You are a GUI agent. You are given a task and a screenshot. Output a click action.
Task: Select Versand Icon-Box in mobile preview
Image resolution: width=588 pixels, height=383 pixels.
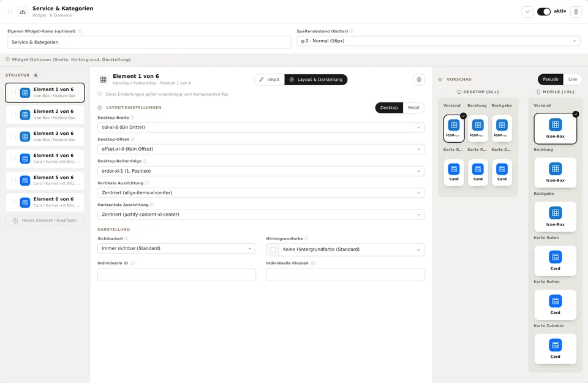tap(555, 128)
